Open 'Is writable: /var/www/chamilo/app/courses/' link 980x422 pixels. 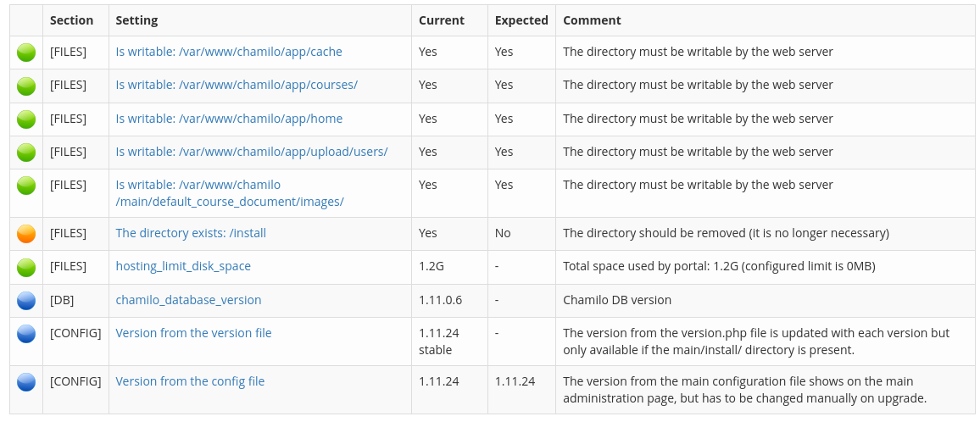237,85
